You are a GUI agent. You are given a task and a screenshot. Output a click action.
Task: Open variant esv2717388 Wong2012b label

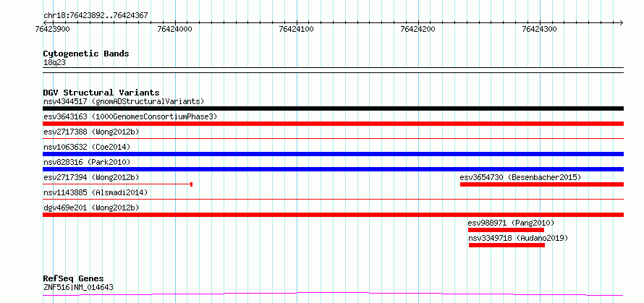91,132
